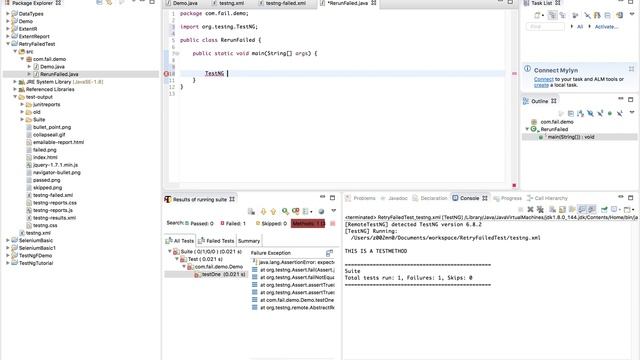640x360 pixels.
Task: Collapse Suite node in results tree
Action: point(170,251)
